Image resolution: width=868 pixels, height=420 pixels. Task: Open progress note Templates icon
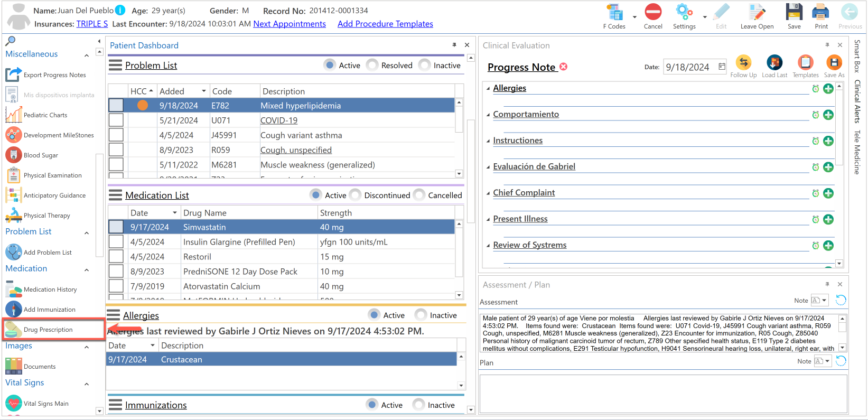point(806,63)
